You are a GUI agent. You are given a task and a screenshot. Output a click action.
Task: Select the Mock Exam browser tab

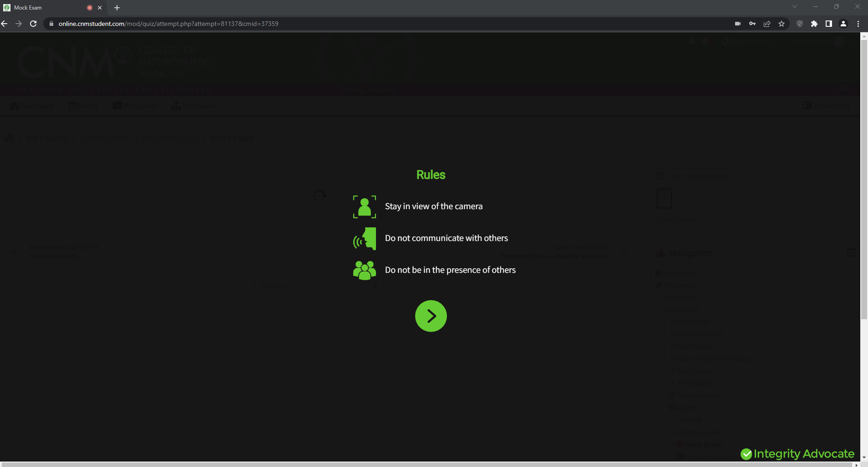point(53,8)
